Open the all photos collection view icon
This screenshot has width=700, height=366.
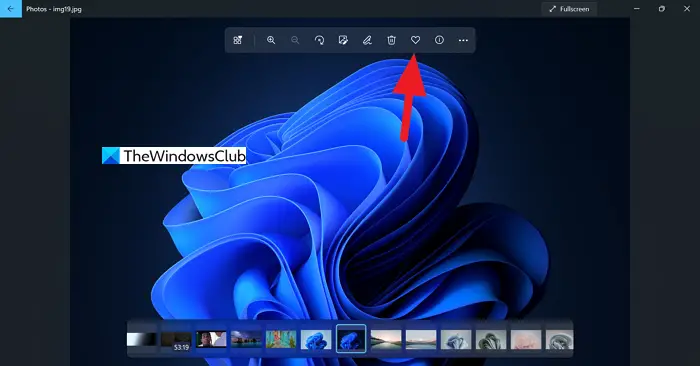click(x=238, y=40)
